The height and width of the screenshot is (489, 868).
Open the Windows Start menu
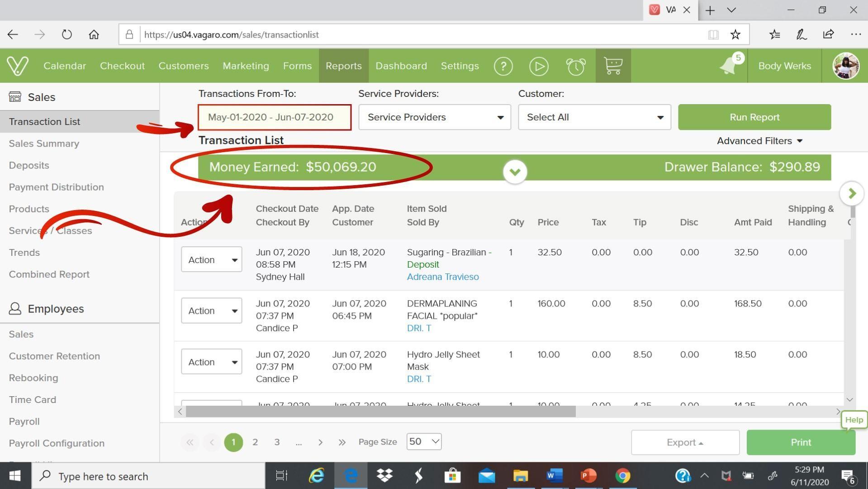pos(15,476)
